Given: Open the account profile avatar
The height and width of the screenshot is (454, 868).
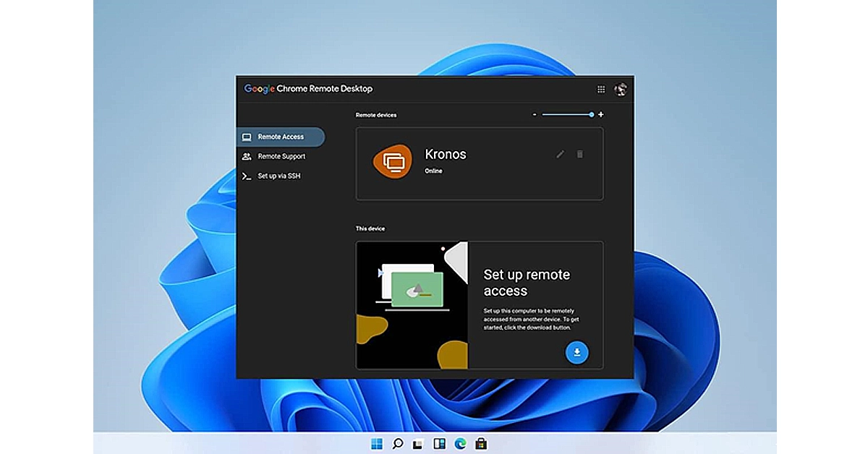Looking at the screenshot, I should coord(621,89).
